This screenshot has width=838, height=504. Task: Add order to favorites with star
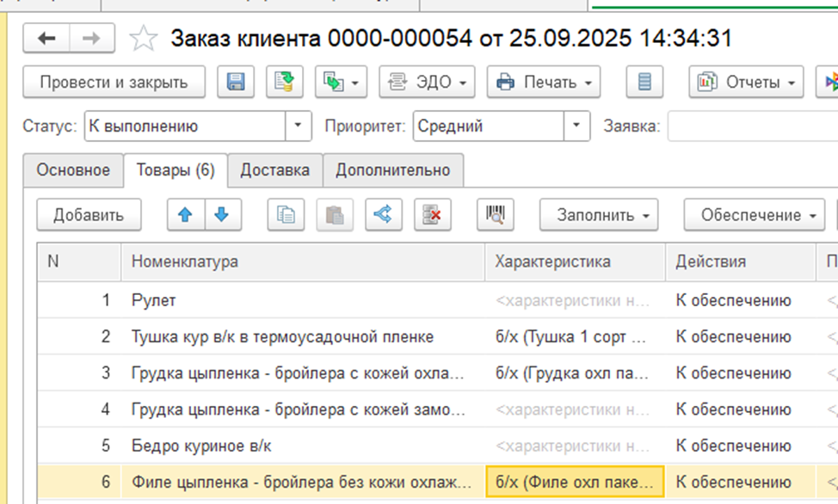coord(143,39)
